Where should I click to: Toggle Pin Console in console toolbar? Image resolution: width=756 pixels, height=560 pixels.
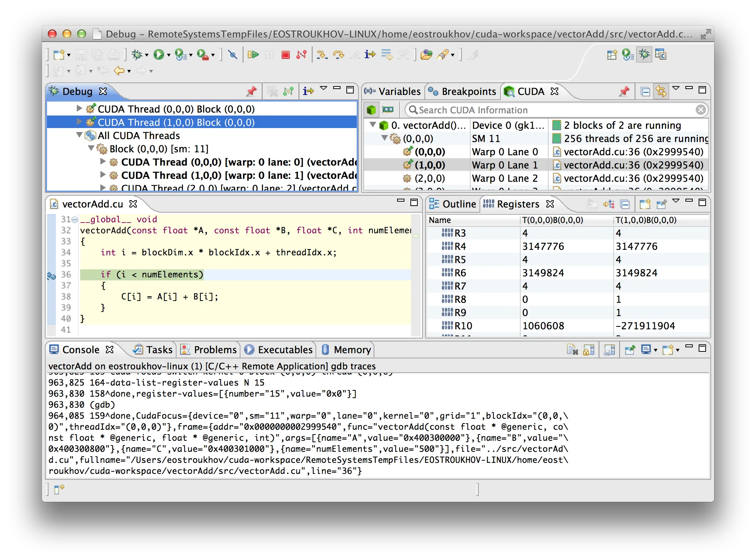tap(630, 350)
